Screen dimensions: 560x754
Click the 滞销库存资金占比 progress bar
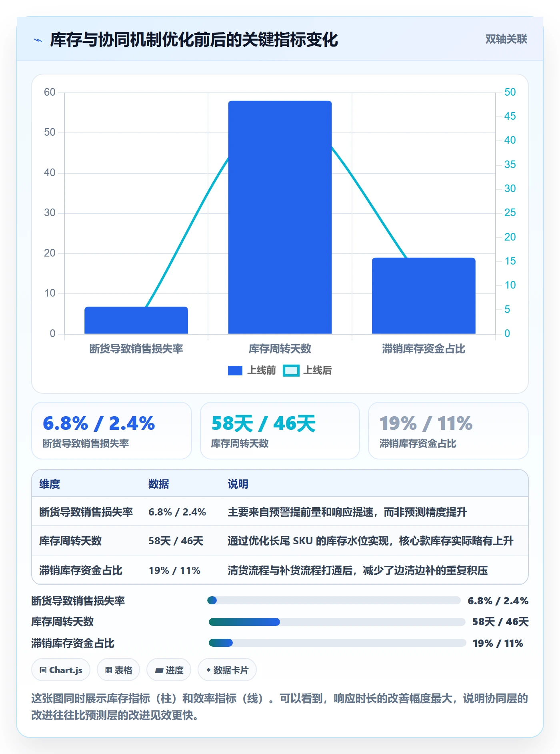tap(337, 643)
